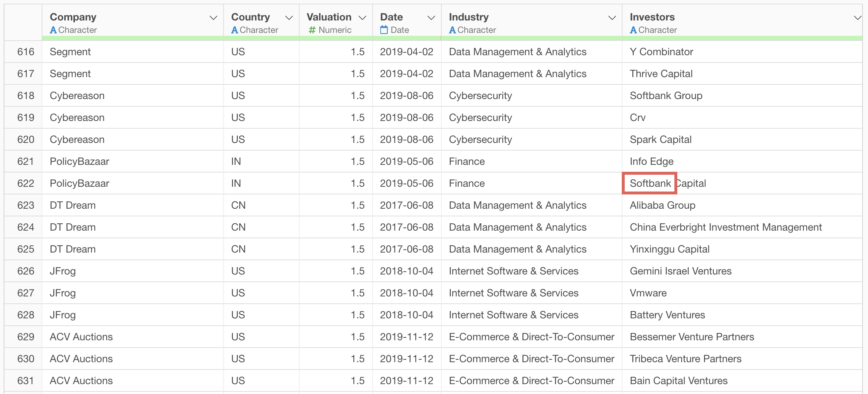Click DT Dream company cell in row 625

coord(133,249)
